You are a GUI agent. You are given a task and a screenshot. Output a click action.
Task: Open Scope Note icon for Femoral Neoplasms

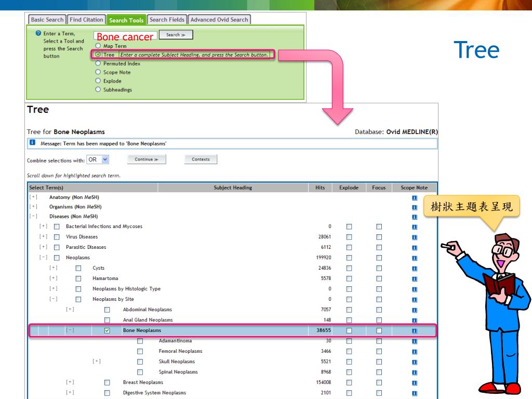(x=415, y=351)
